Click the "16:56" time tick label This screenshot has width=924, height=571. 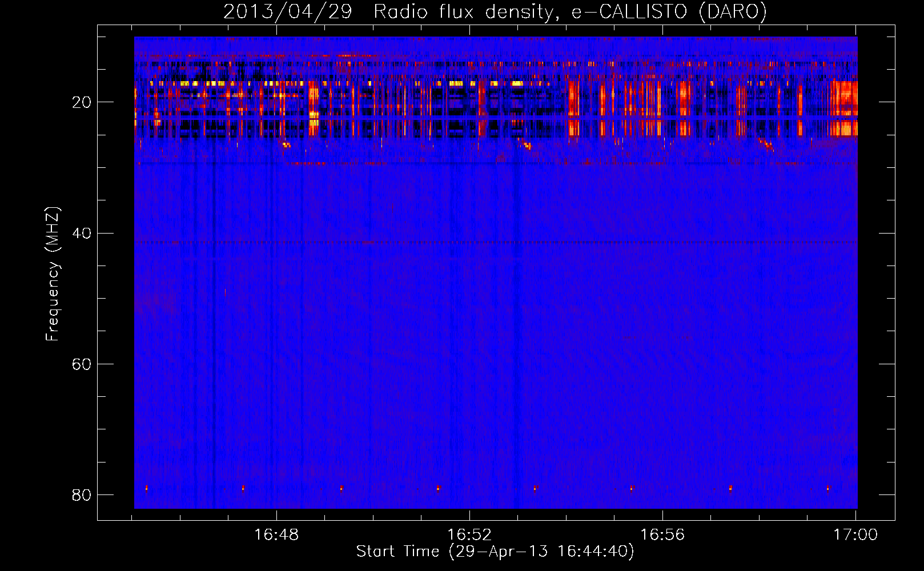(662, 535)
